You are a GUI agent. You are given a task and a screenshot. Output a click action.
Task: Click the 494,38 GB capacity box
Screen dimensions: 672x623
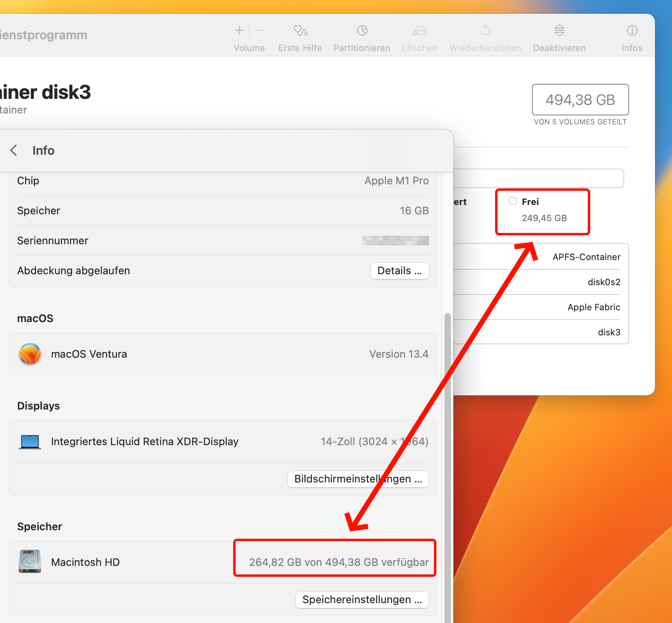coord(580,100)
